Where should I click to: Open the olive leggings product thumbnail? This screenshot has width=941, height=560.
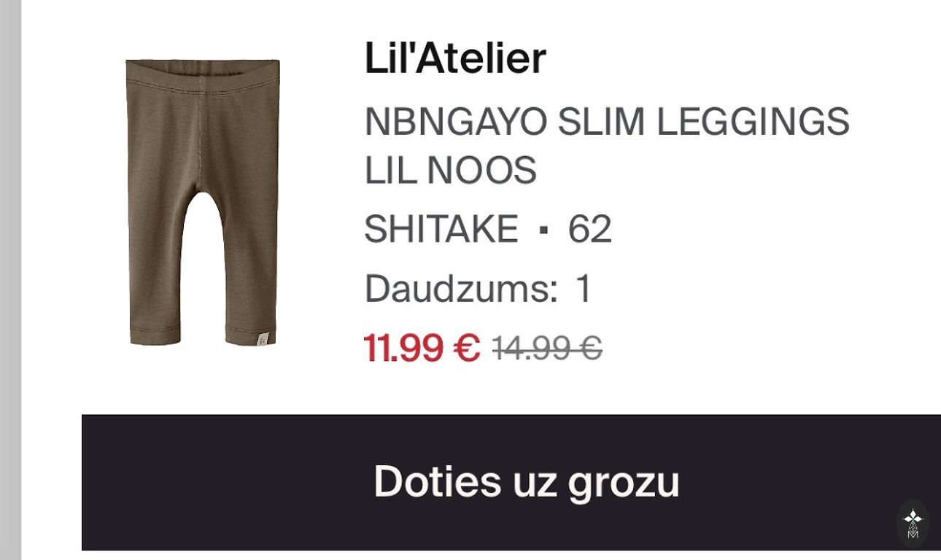[x=203, y=202]
